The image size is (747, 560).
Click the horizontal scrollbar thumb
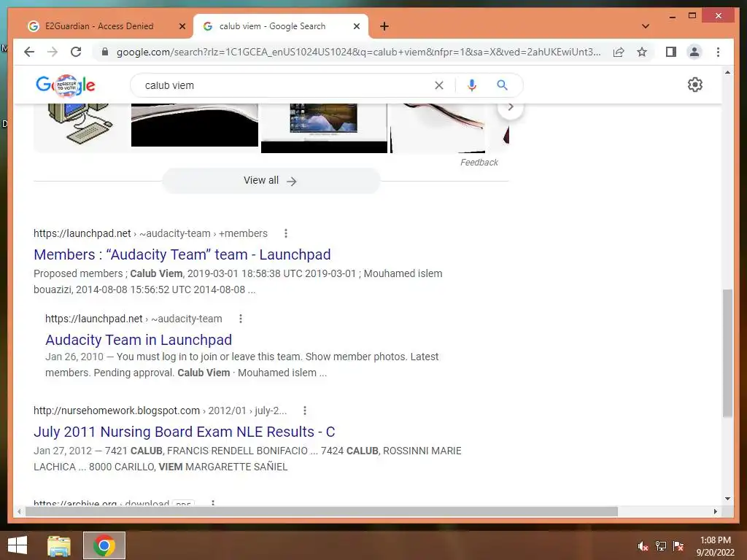[x=322, y=511]
